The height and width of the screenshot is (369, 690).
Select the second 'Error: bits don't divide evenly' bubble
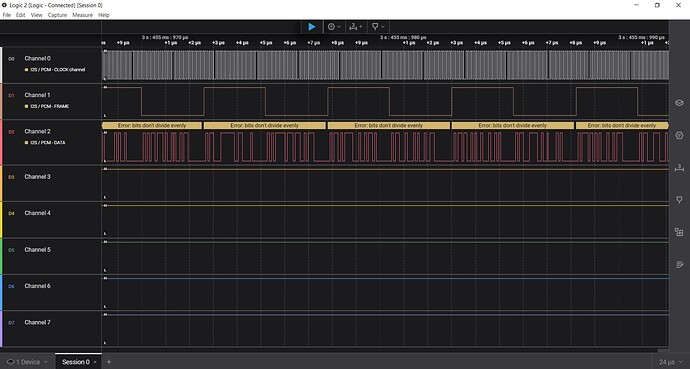[264, 125]
